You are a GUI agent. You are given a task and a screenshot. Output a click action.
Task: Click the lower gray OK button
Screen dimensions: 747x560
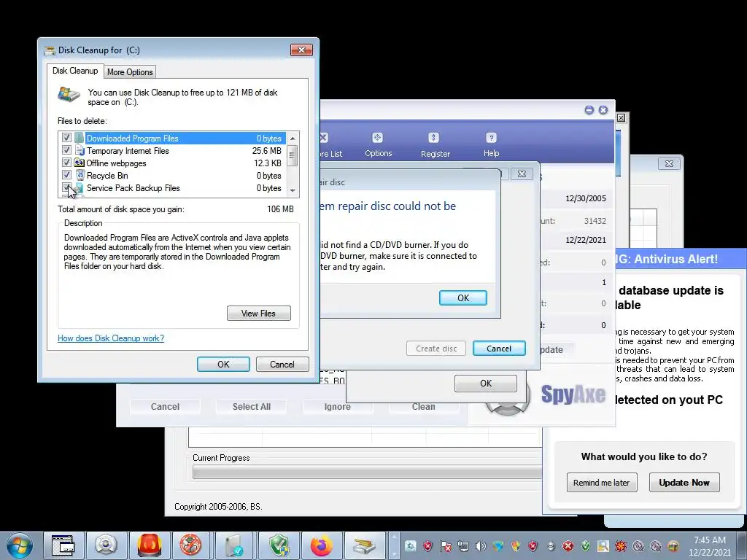click(485, 384)
